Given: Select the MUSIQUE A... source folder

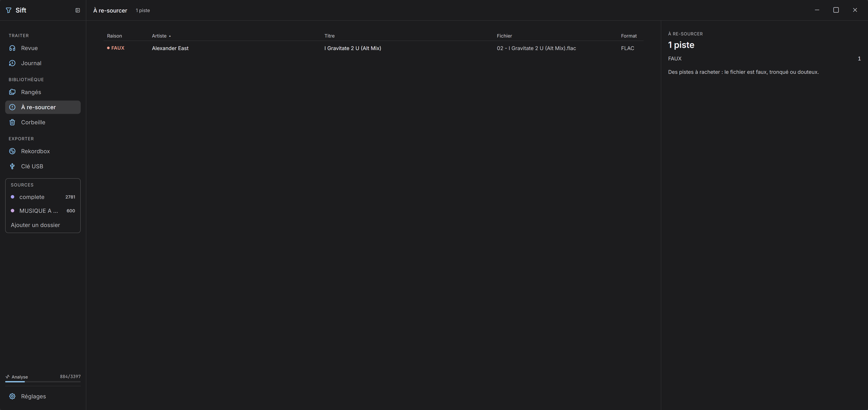Looking at the screenshot, I should click(43, 211).
